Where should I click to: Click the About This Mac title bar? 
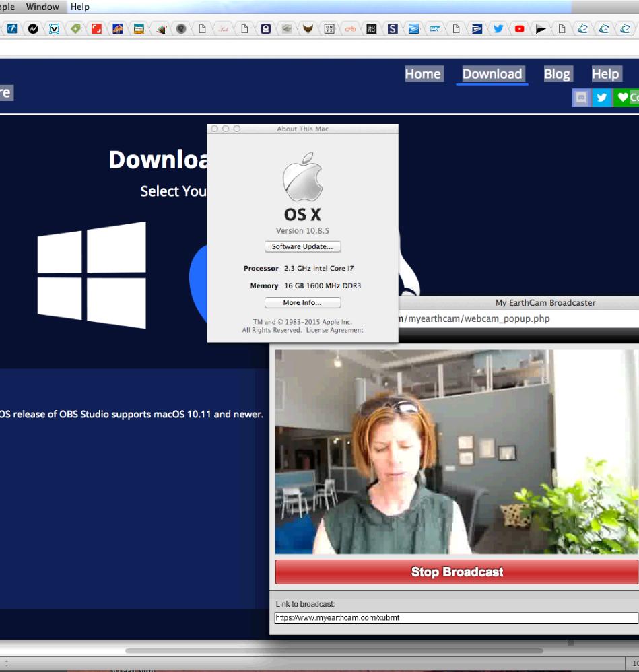pos(302,129)
